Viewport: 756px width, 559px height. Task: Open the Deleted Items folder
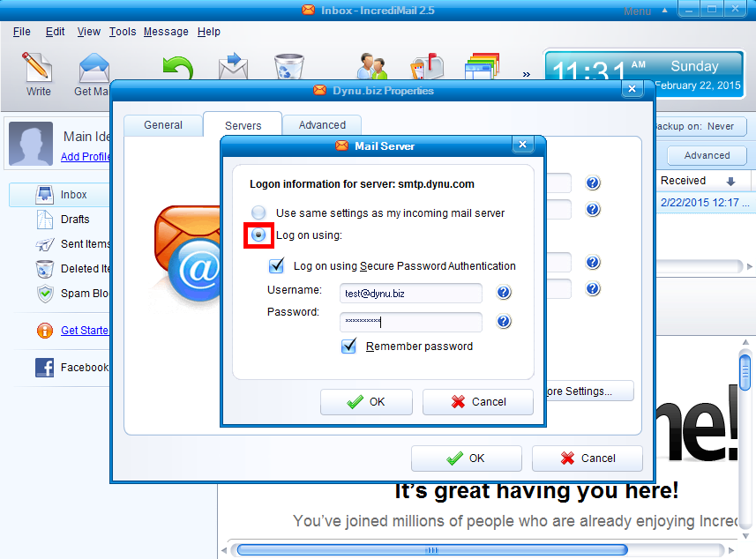(x=72, y=268)
